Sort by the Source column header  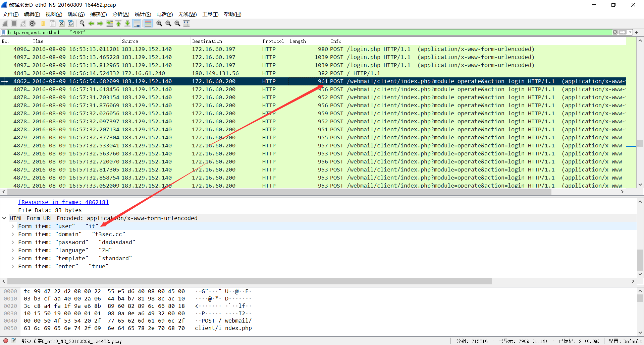(155, 41)
